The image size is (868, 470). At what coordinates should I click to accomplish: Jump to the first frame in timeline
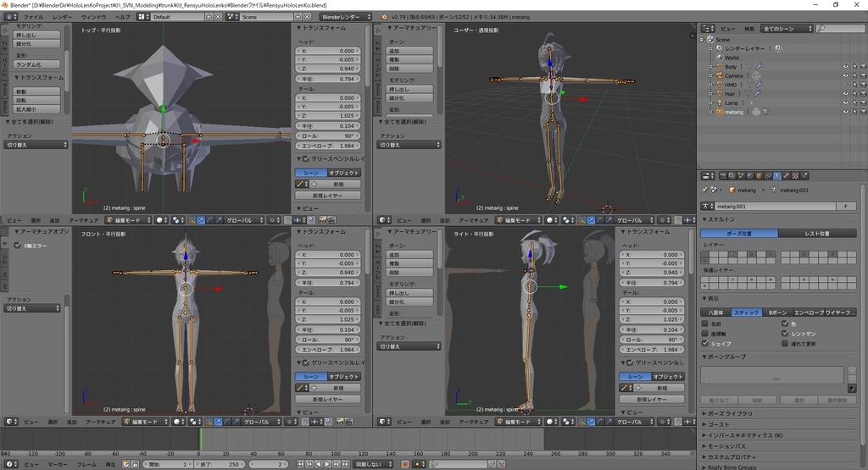(x=301, y=464)
